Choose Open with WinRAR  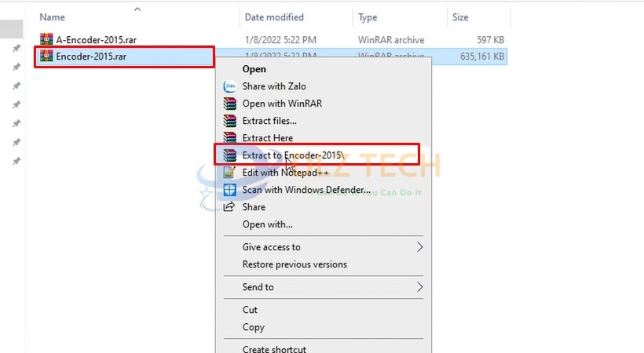click(282, 104)
